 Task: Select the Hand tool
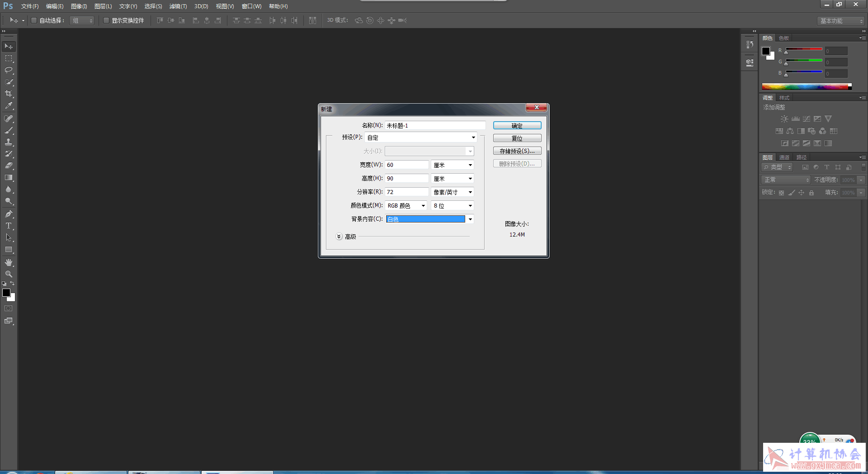pos(9,262)
